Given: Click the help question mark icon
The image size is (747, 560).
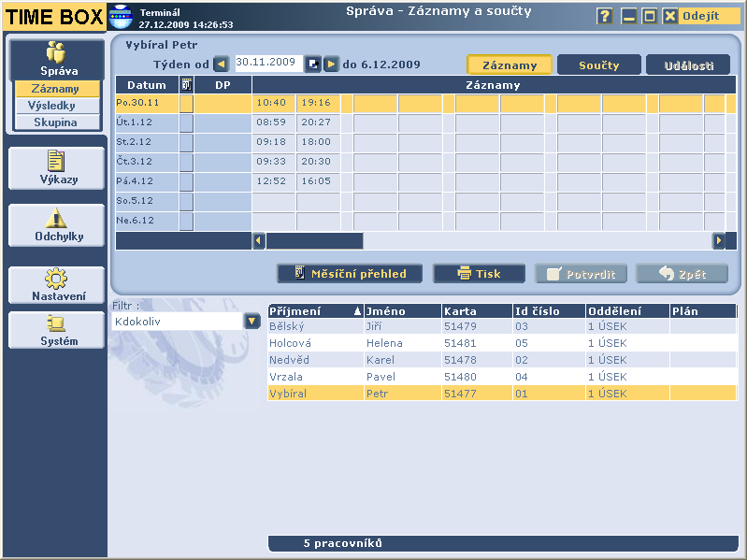Looking at the screenshot, I should [x=605, y=16].
